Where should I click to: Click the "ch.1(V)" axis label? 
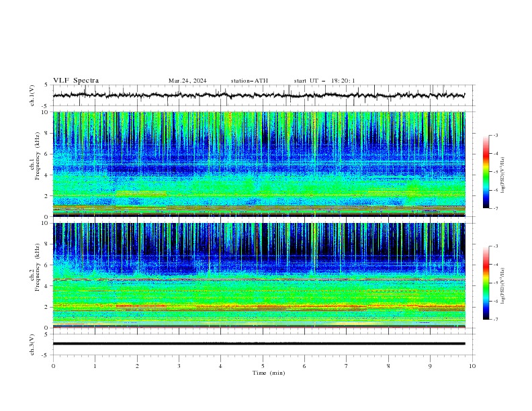point(32,95)
